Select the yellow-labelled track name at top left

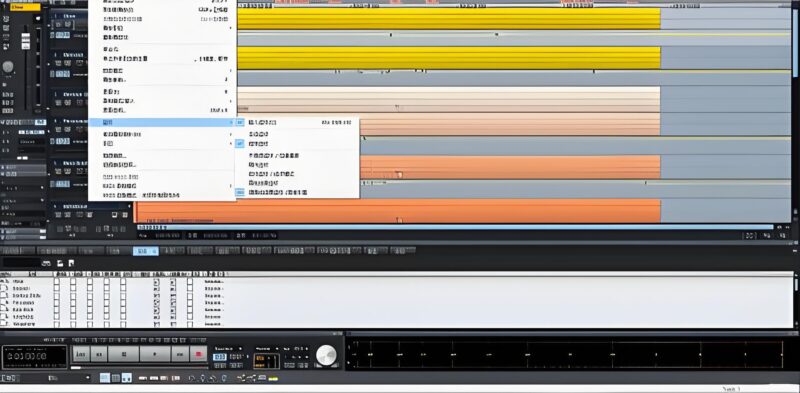[x=25, y=7]
